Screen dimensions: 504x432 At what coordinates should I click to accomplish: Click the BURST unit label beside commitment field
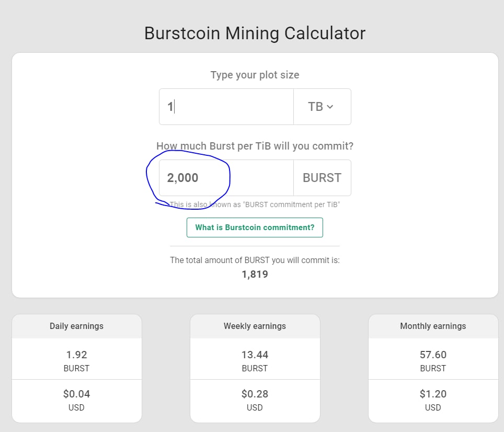(x=322, y=178)
